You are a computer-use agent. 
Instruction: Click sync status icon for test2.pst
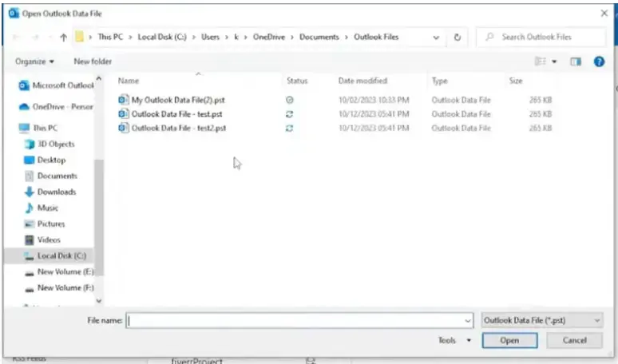tap(289, 128)
